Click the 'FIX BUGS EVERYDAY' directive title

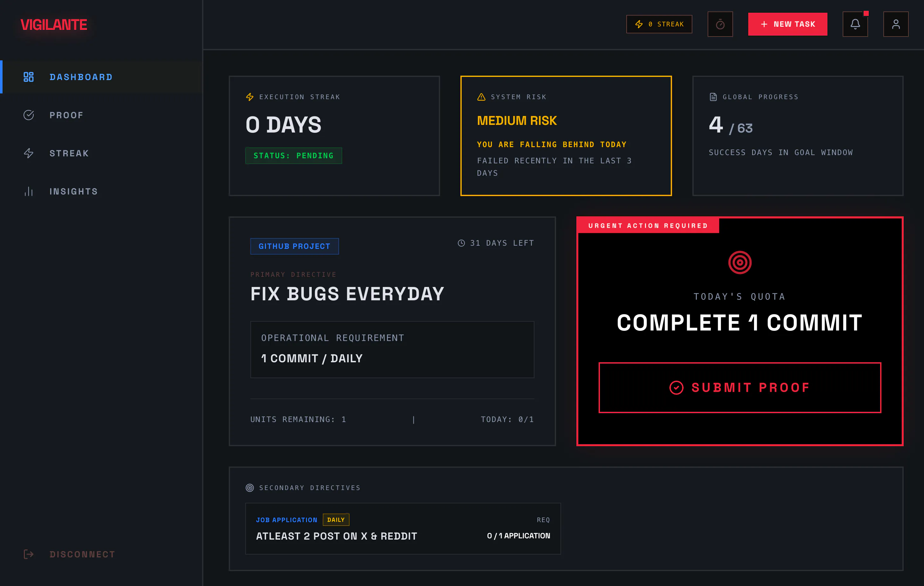click(347, 294)
